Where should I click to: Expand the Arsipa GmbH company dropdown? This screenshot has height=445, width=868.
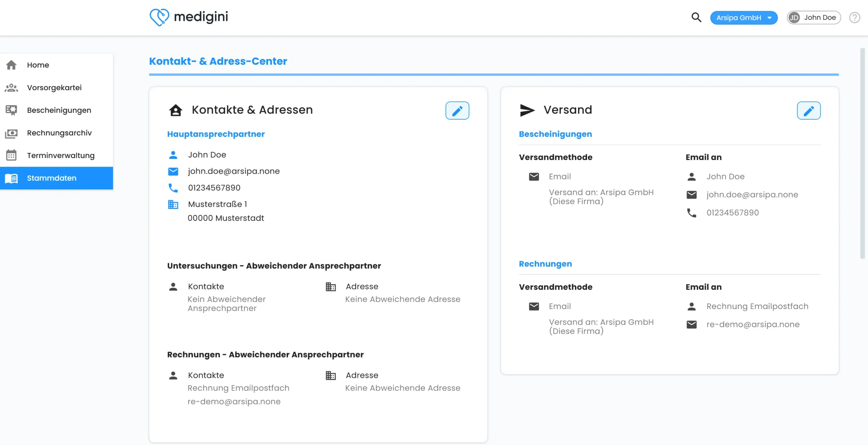(x=744, y=18)
